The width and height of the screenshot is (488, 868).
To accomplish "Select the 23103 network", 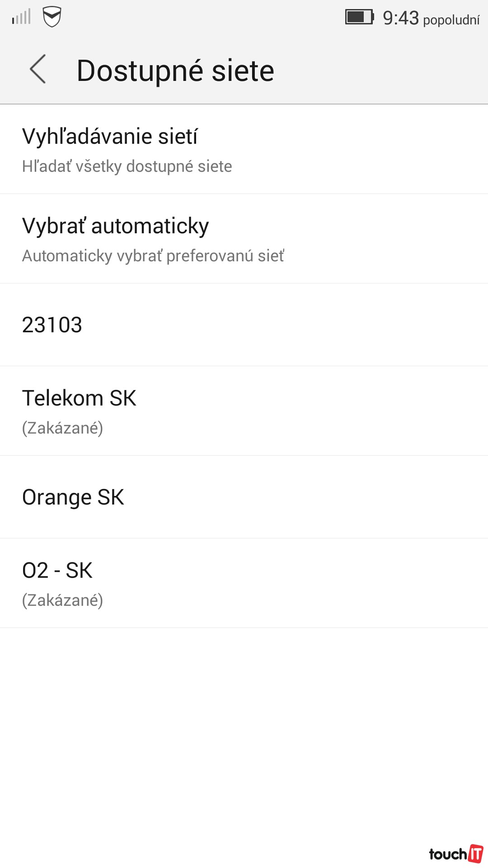I will pos(52,325).
